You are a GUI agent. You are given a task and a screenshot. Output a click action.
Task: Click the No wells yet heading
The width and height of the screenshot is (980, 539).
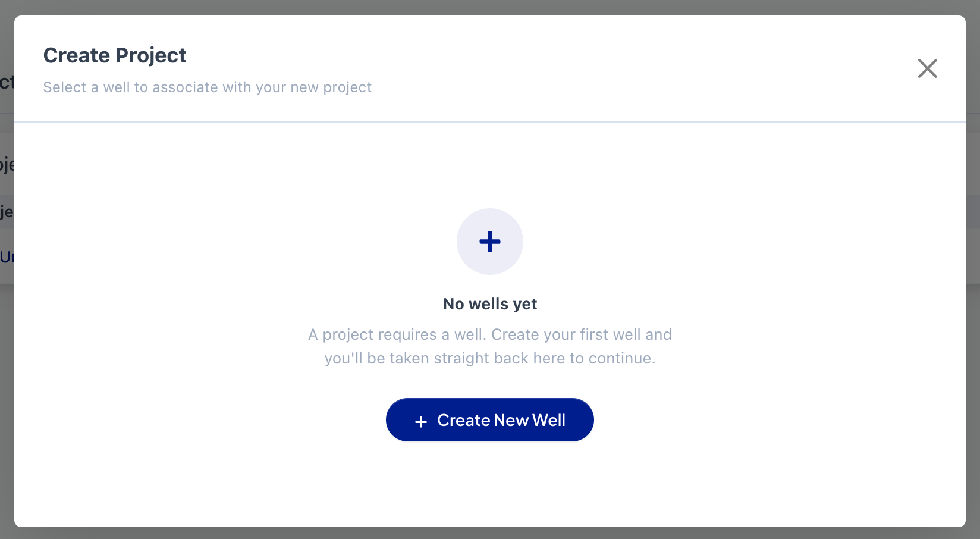pyautogui.click(x=490, y=304)
